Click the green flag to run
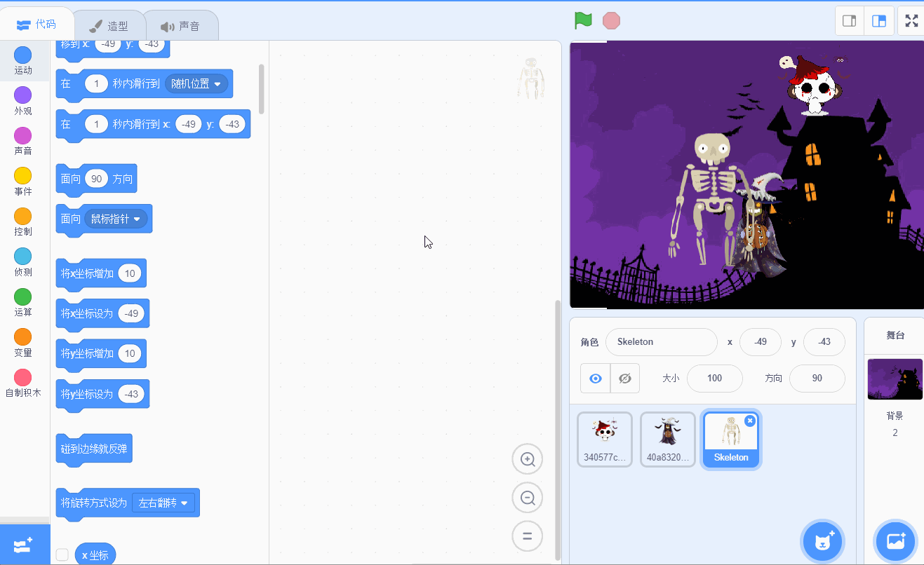 (583, 20)
